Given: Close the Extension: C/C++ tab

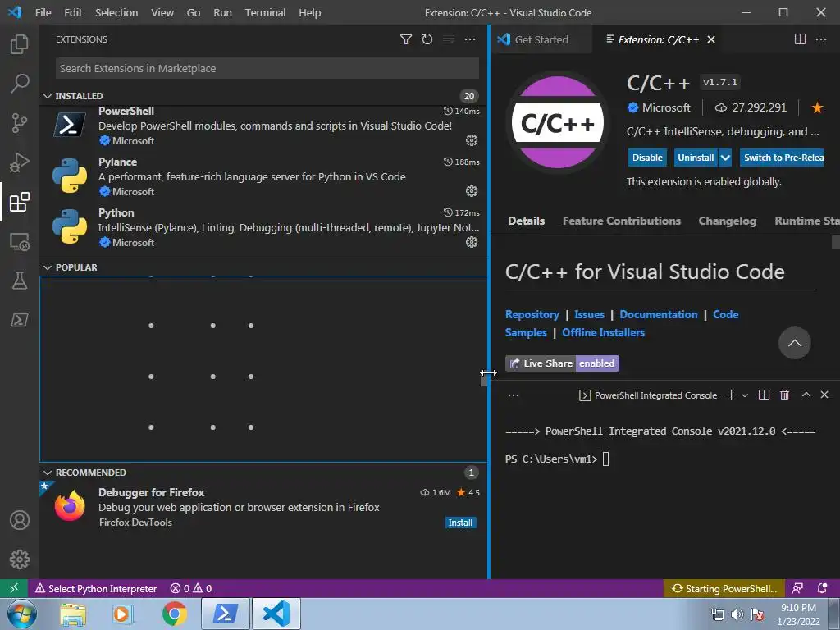Looking at the screenshot, I should coord(711,39).
